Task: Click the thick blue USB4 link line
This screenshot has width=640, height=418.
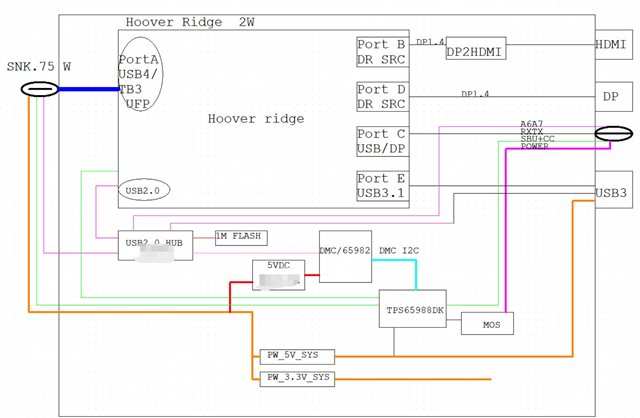Action: point(89,89)
